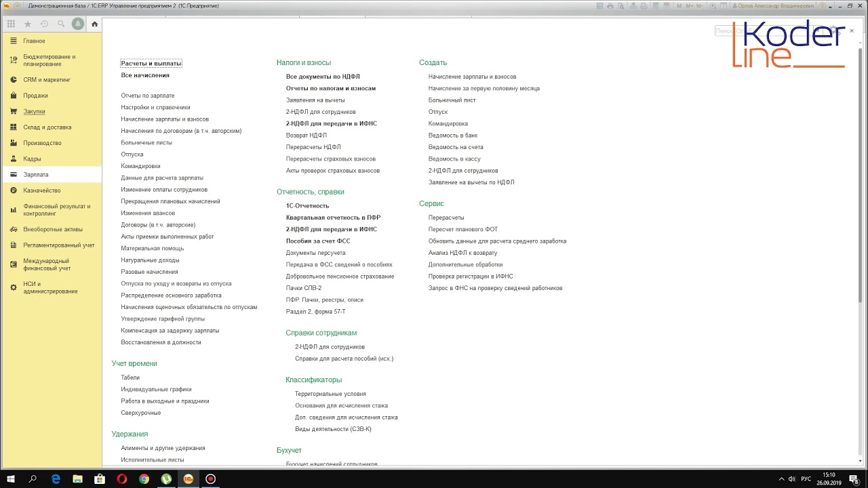Screen dimensions: 868x488
Task: Go to the home page icon
Action: click(94, 24)
